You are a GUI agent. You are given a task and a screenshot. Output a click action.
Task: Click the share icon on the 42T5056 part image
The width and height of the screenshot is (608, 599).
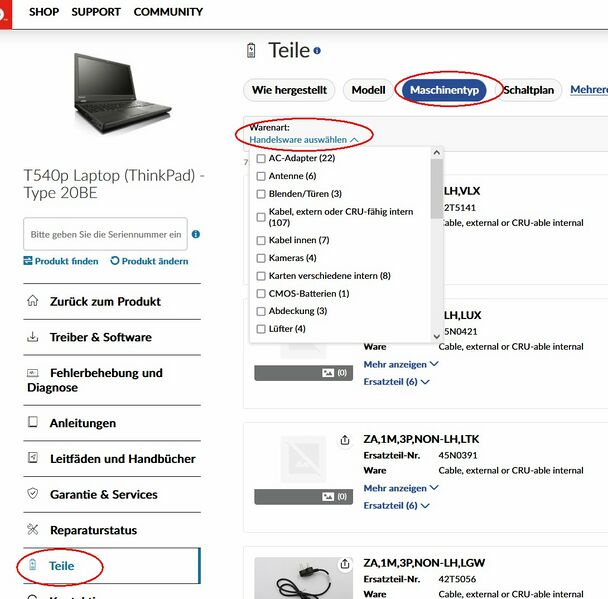[345, 564]
